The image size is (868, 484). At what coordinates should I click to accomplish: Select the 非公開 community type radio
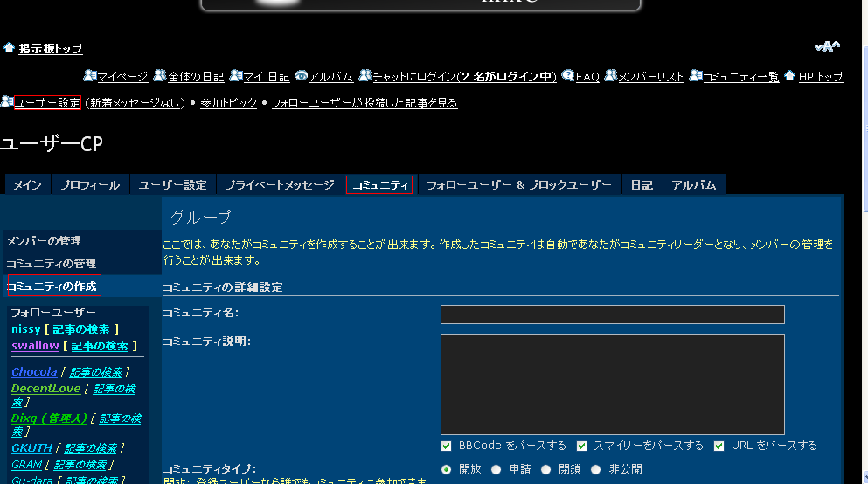coord(595,470)
